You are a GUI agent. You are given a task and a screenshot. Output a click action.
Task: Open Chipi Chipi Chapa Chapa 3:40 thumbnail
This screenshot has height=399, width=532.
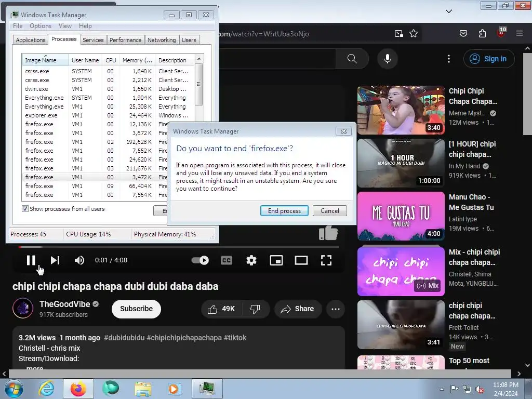(x=401, y=110)
